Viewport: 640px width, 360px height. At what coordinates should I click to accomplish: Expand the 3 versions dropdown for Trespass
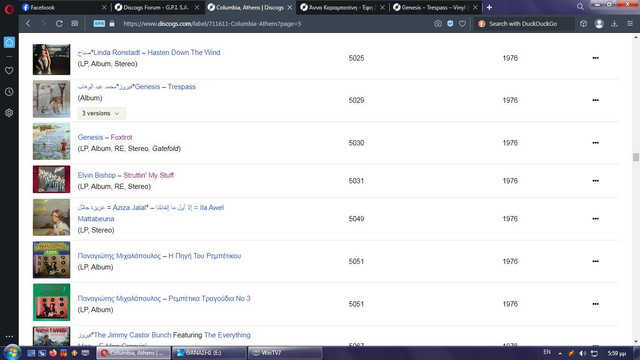click(x=102, y=113)
